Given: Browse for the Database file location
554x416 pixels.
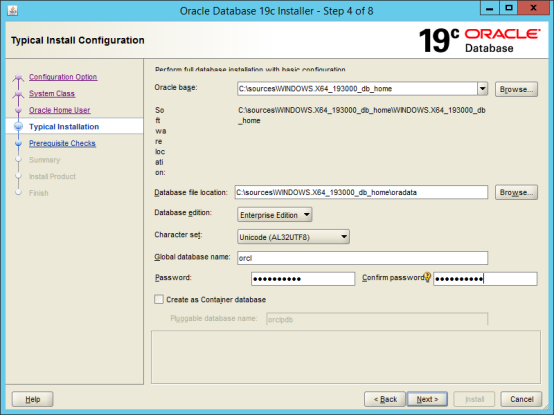Looking at the screenshot, I should pos(516,192).
